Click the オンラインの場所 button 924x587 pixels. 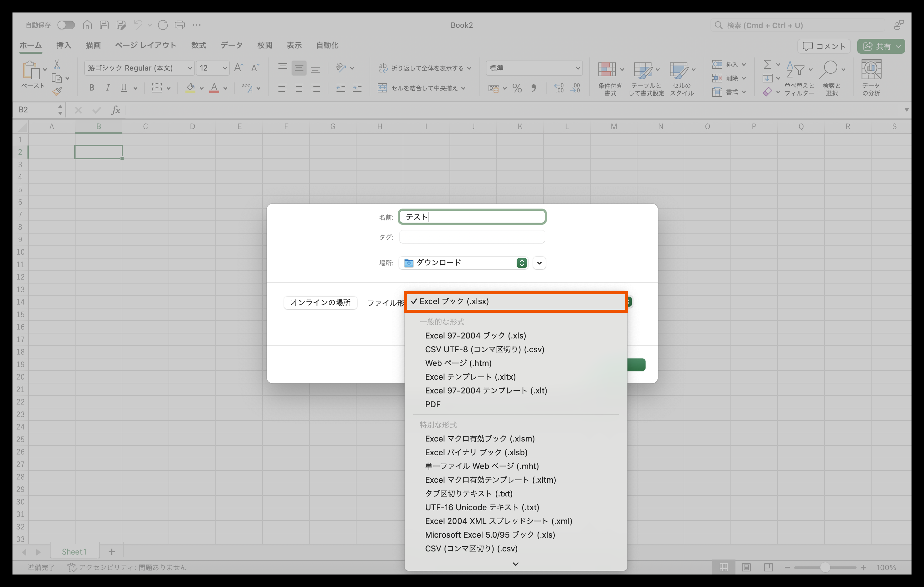320,303
